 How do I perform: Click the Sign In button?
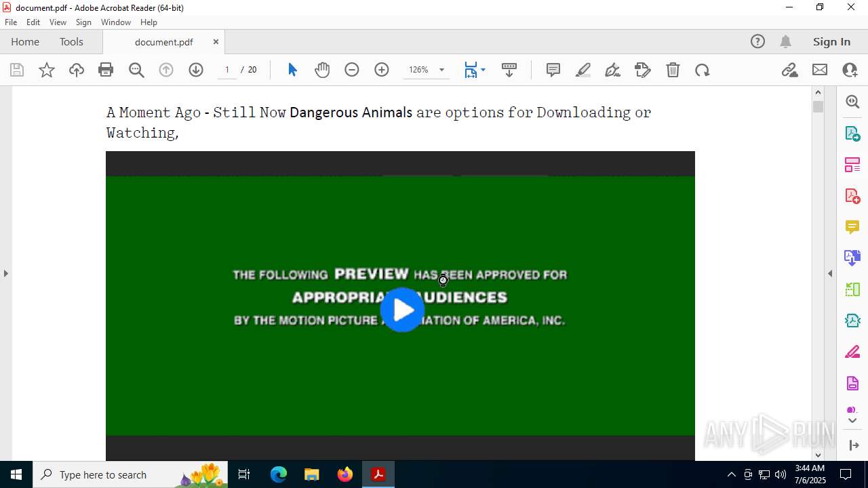point(831,41)
